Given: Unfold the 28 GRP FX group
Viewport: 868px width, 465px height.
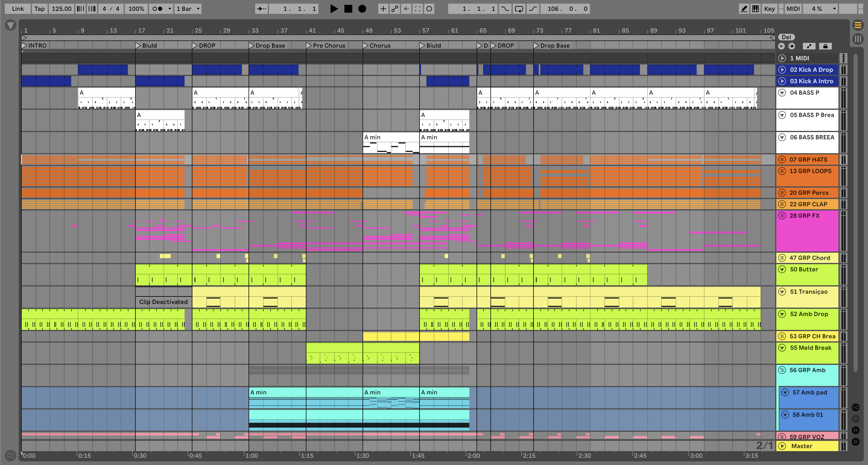Looking at the screenshot, I should tap(782, 216).
